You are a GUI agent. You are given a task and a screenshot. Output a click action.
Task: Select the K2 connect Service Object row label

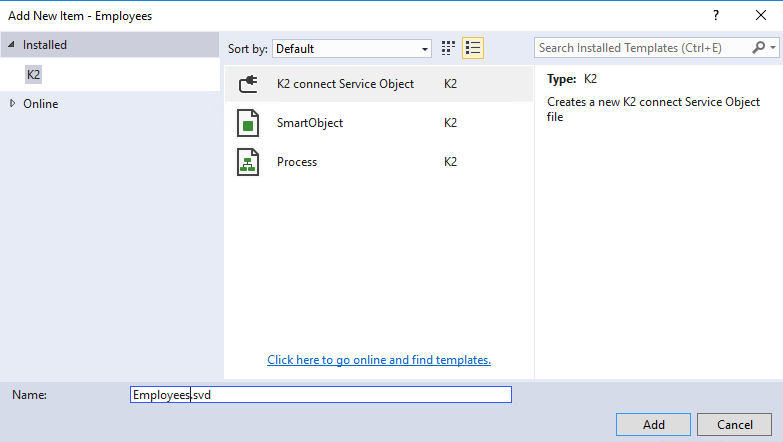pyautogui.click(x=345, y=84)
